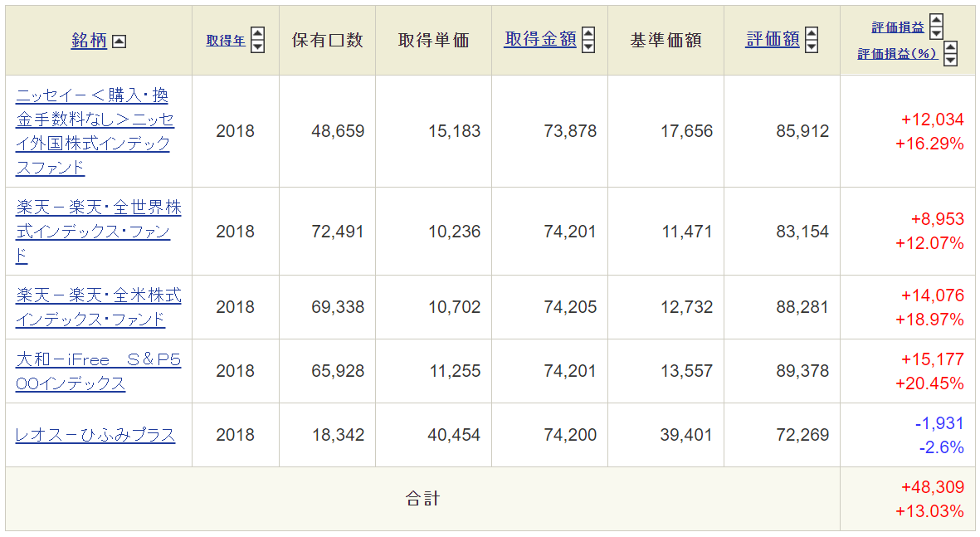Sort 取得金額 ascending with the up arrow
This screenshot has width=980, height=537.
pos(588,34)
